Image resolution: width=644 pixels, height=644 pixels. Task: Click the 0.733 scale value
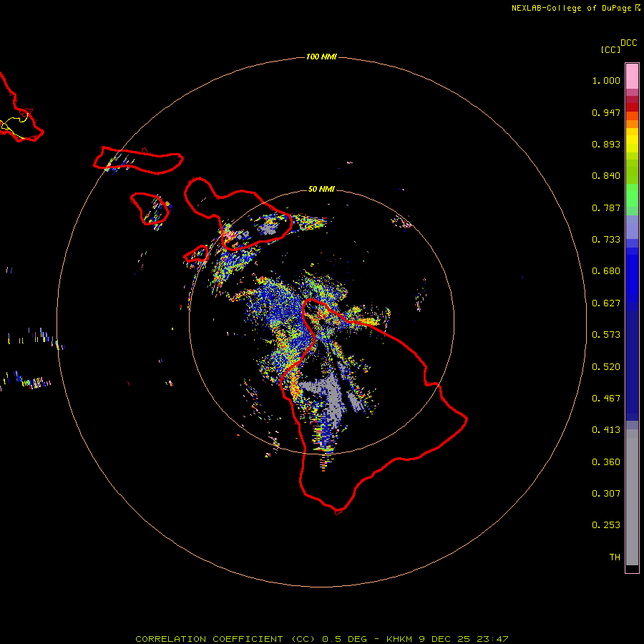(x=606, y=240)
